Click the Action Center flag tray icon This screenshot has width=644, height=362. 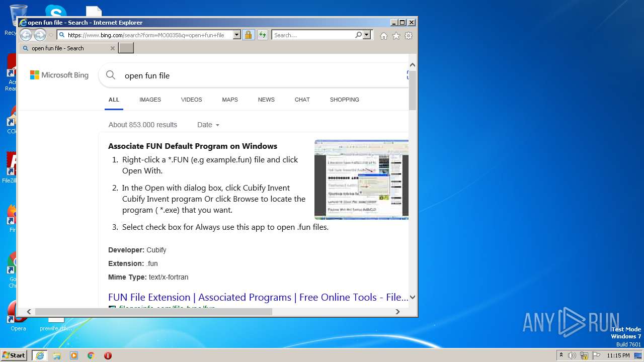(596, 355)
